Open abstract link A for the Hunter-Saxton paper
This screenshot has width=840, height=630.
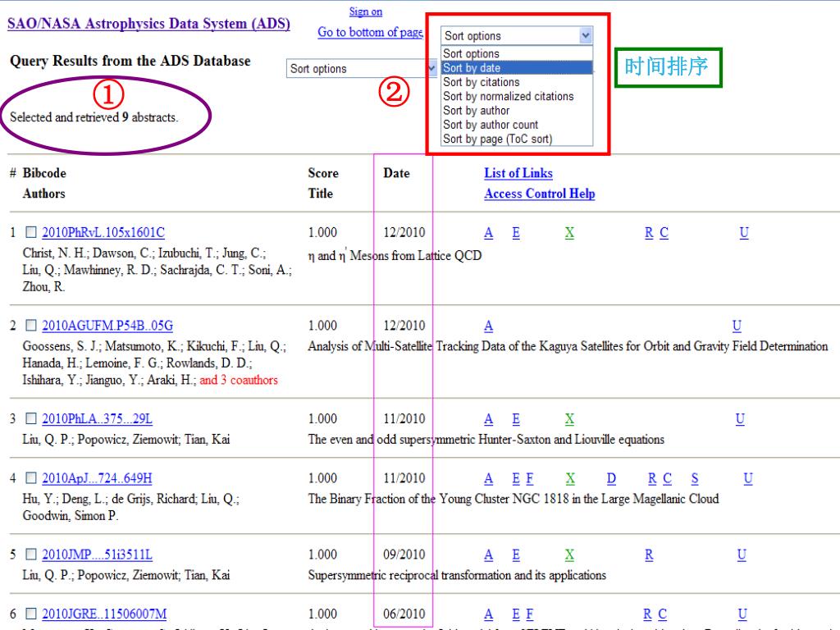click(489, 419)
